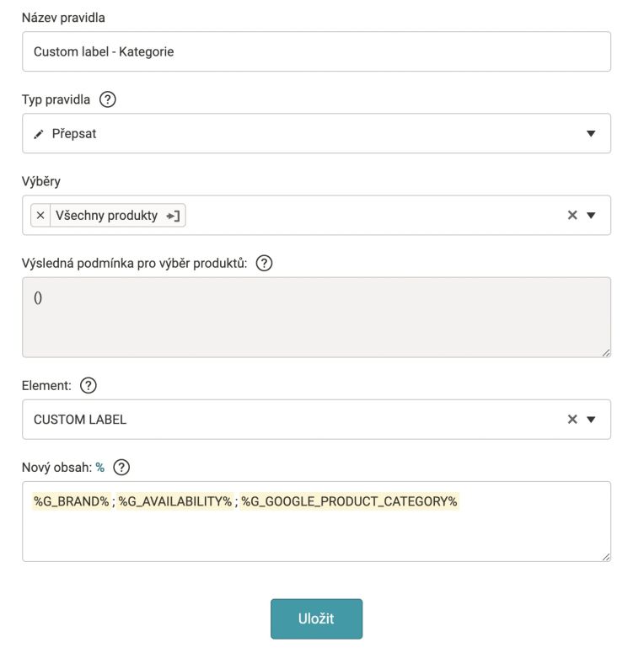Click the help icon next to Typ pravidla

(107, 99)
